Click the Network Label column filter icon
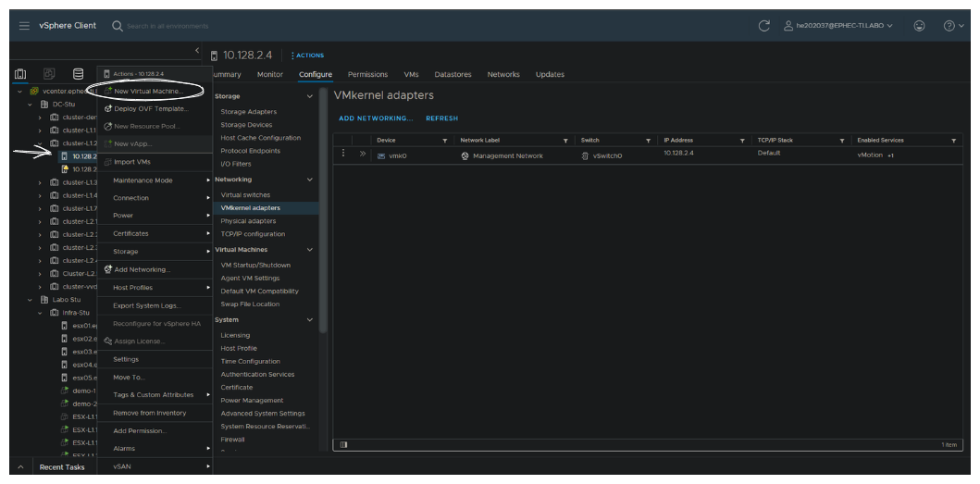 565,141
